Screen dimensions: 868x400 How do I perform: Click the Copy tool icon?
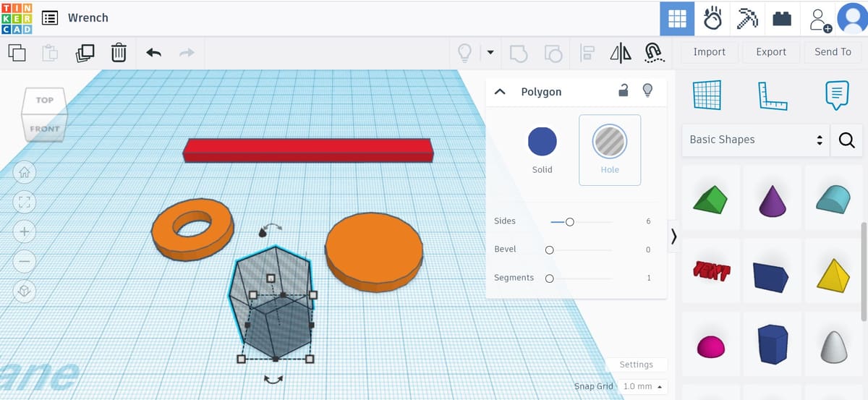pos(17,53)
